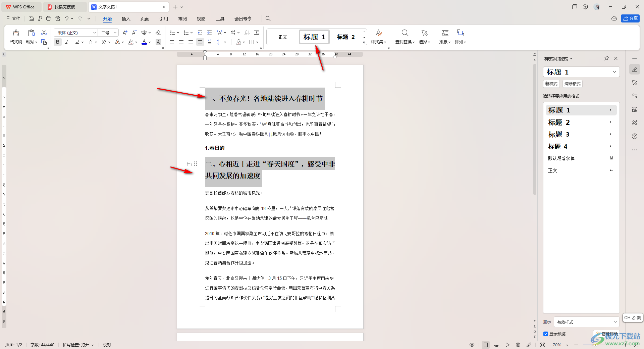Pin the Styles and Formatting panel
The width and height of the screenshot is (644, 349).
(x=606, y=58)
